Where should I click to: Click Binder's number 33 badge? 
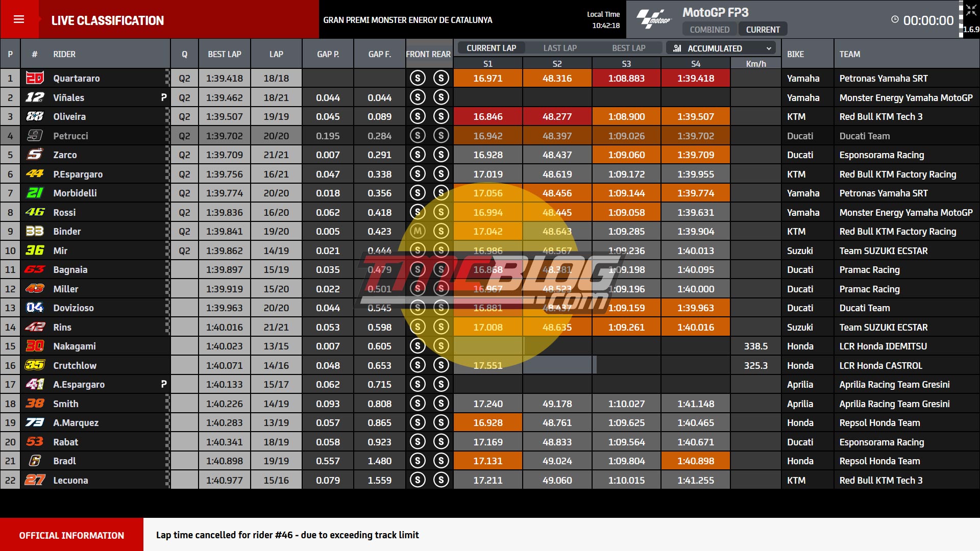coord(35,231)
